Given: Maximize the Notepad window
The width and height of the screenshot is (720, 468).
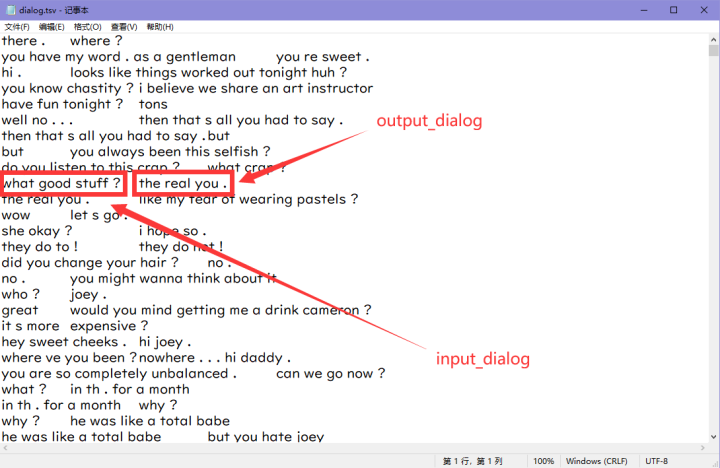Looking at the screenshot, I should [673, 10].
